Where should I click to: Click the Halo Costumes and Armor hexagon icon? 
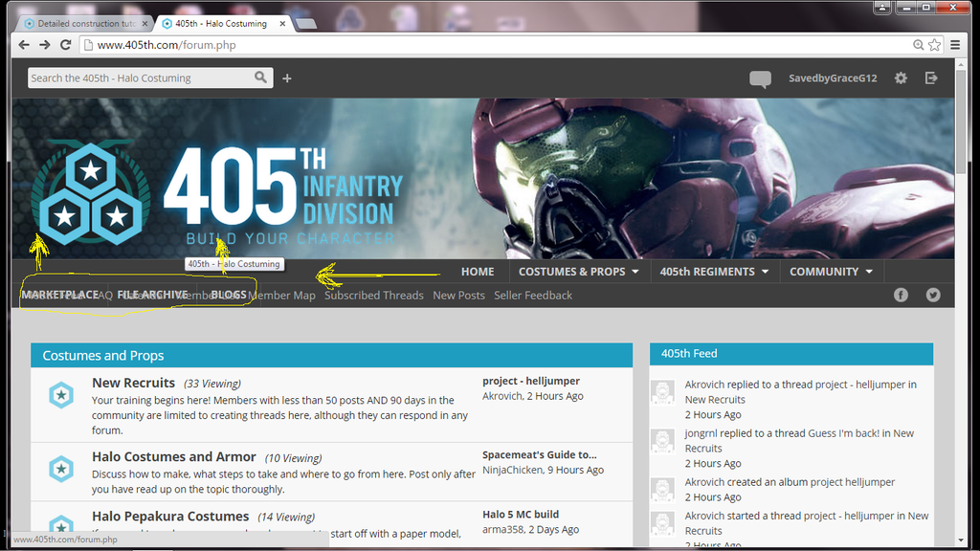[x=61, y=469]
